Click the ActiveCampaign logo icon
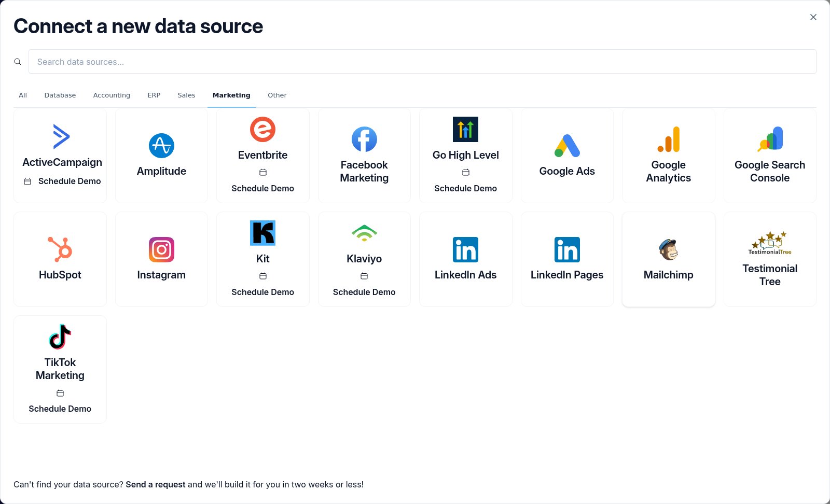 pos(61,136)
